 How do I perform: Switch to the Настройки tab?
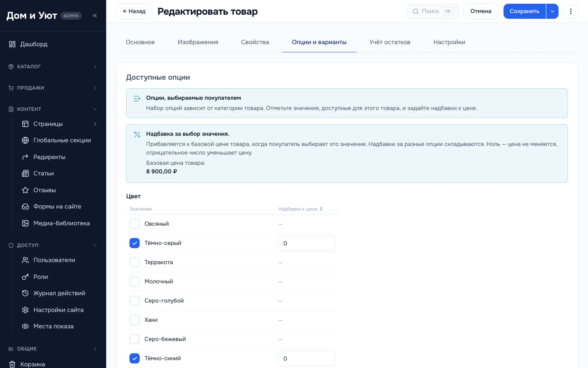point(449,42)
